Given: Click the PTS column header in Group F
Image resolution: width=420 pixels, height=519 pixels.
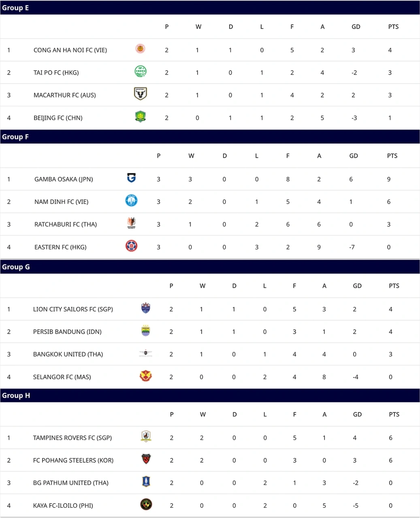Looking at the screenshot, I should pyautogui.click(x=392, y=156).
